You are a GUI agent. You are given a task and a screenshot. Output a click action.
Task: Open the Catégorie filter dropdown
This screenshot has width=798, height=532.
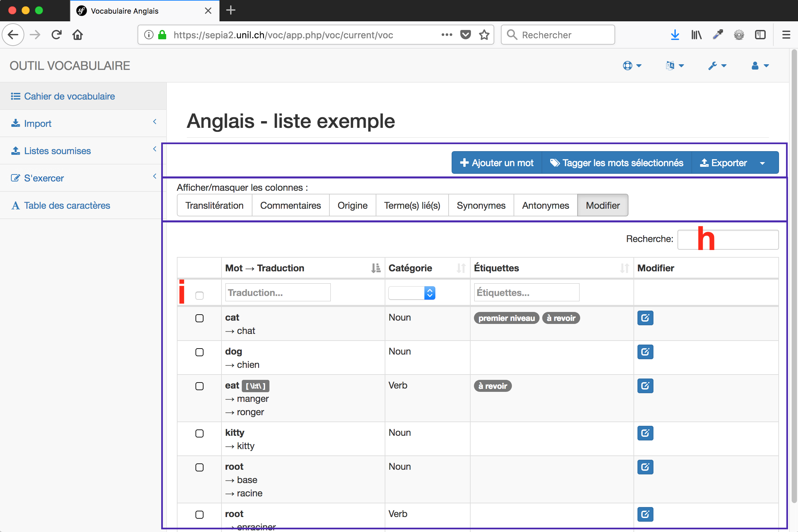[412, 293]
